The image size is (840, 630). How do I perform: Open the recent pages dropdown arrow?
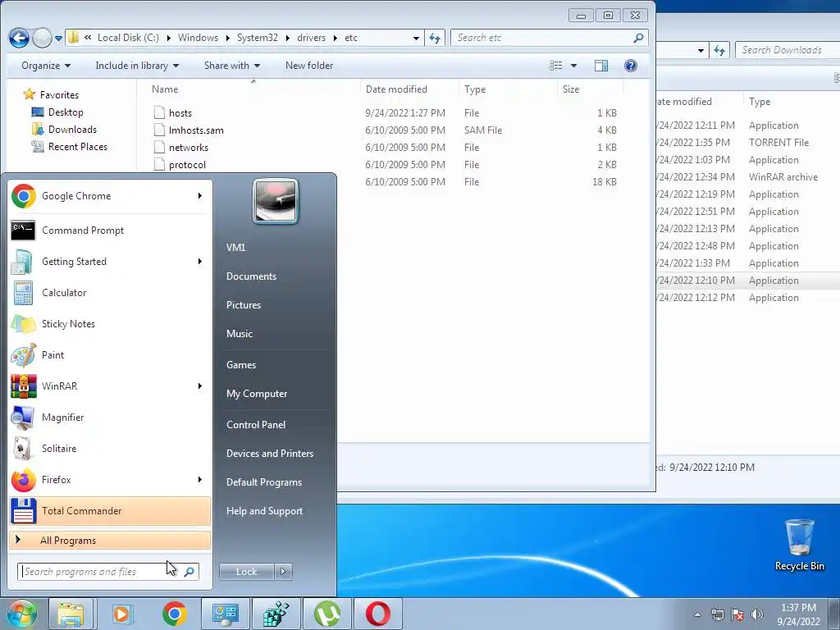[x=58, y=38]
